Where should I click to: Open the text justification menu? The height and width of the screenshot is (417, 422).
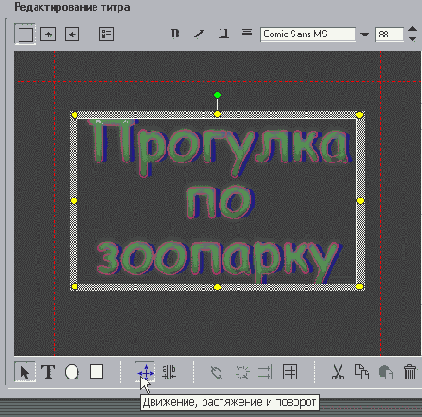[247, 33]
